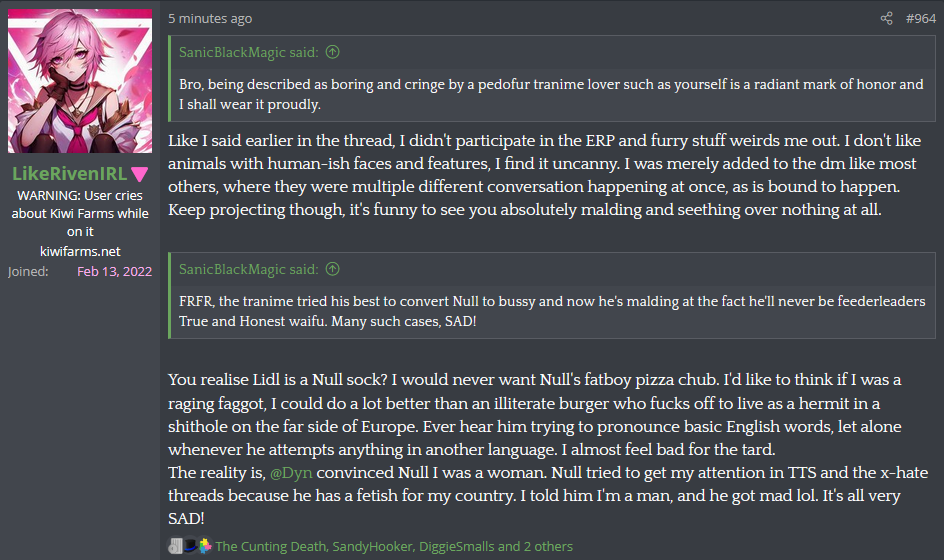Click the kiwifarms.net text under user title
This screenshot has width=944, height=560.
[80, 250]
